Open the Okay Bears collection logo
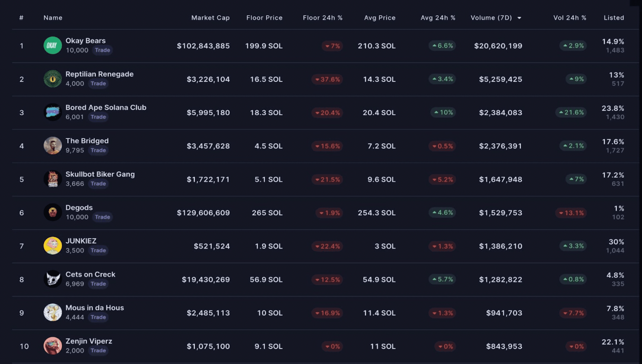Viewport: 642px width, 364px height. tap(53, 45)
